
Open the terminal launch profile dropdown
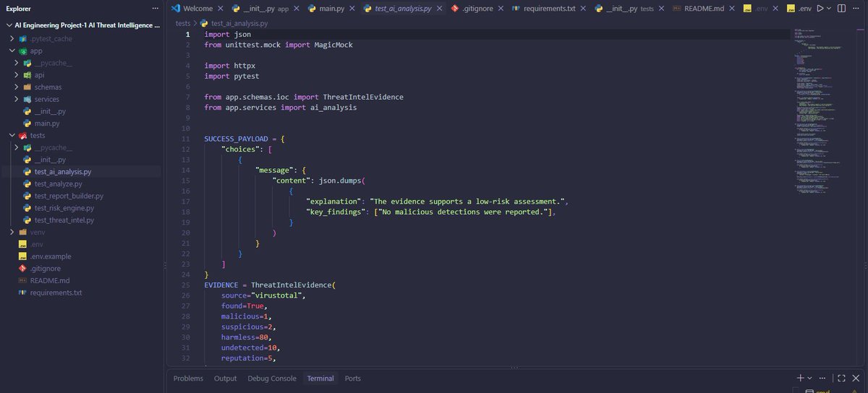click(x=811, y=378)
